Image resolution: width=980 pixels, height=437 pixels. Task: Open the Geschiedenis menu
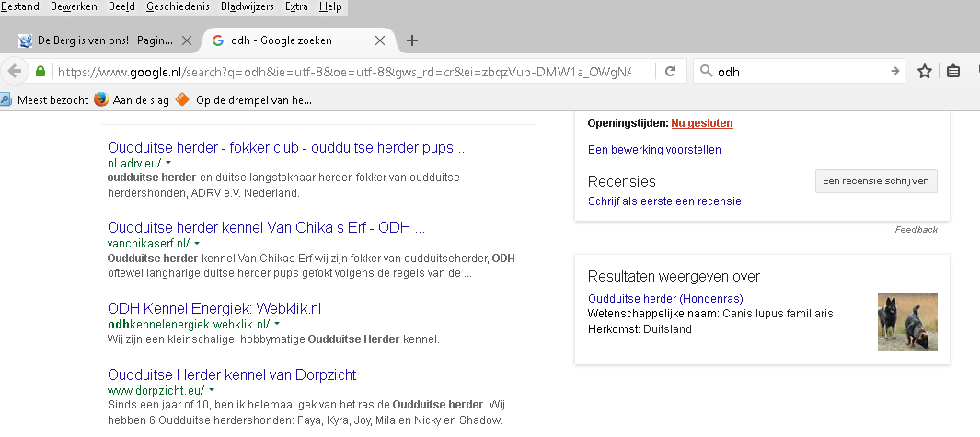pyautogui.click(x=178, y=6)
